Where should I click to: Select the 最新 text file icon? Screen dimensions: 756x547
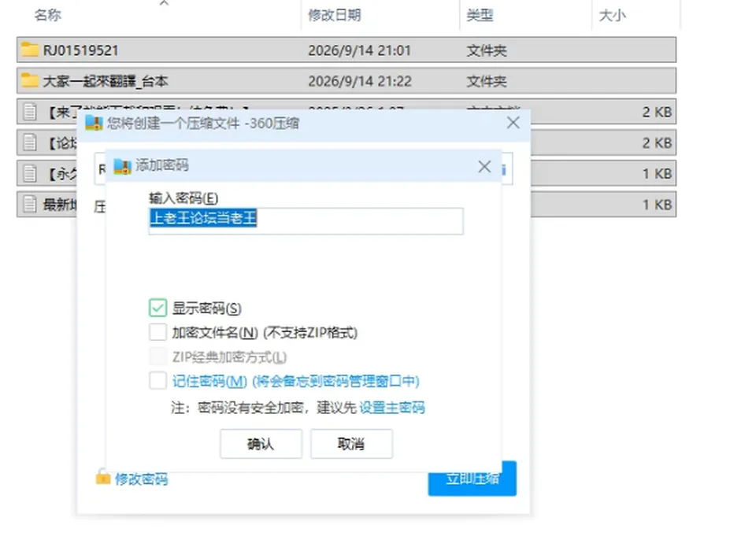(x=30, y=205)
